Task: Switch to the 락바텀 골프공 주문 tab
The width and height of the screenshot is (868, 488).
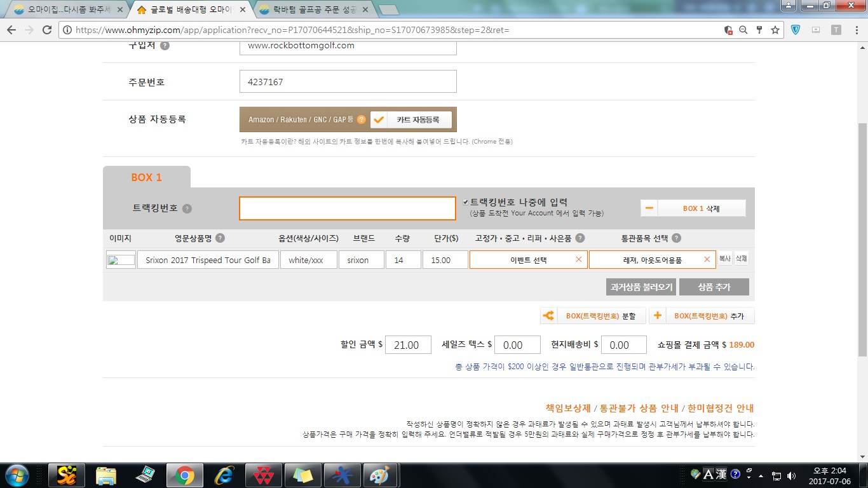Action: (311, 10)
